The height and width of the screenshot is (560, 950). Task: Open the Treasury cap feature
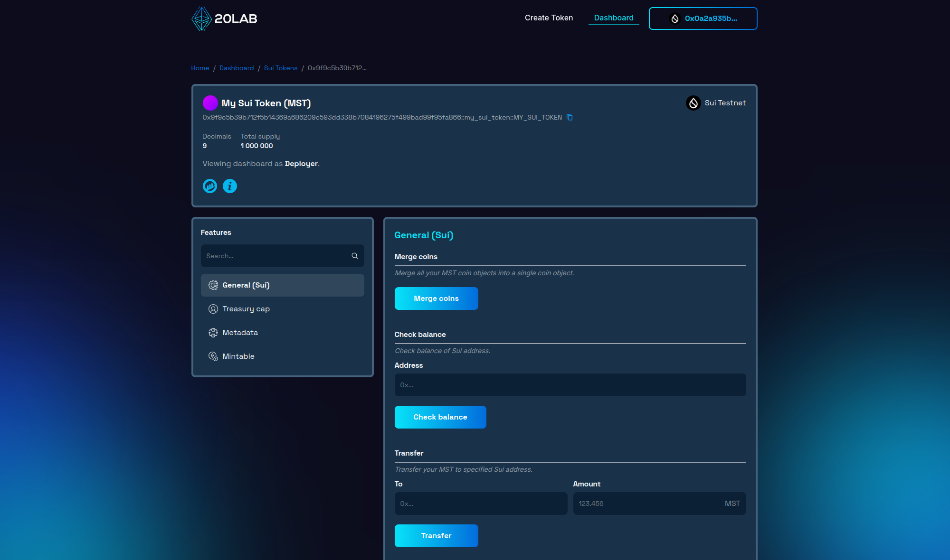[x=246, y=309]
